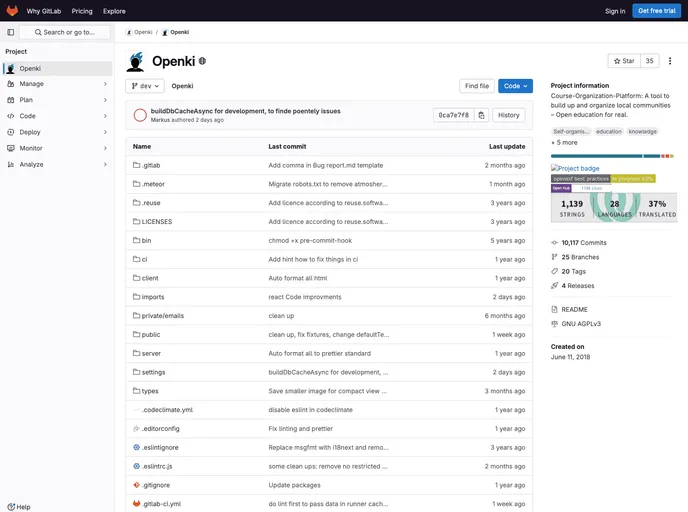Click the knowledge topic tag

click(642, 131)
